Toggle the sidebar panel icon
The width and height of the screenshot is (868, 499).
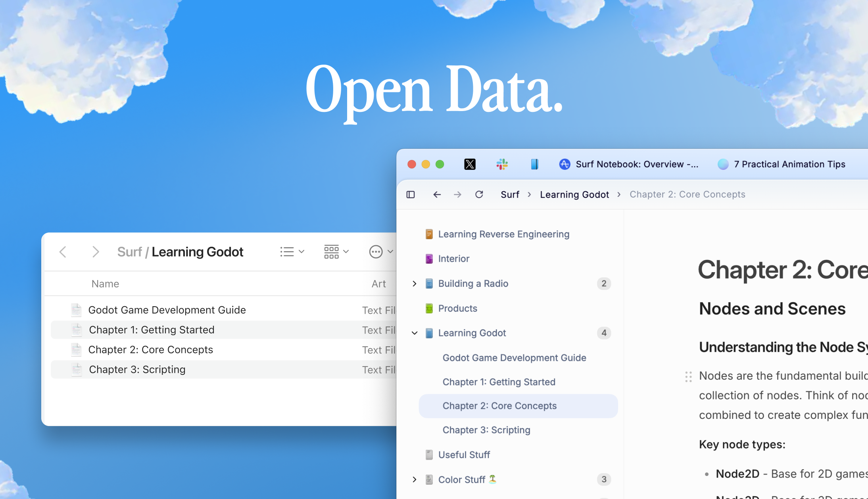(x=411, y=194)
